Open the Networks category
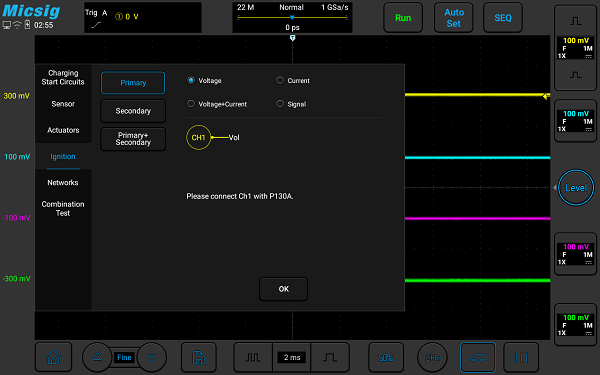The width and height of the screenshot is (600, 375). coord(63,183)
